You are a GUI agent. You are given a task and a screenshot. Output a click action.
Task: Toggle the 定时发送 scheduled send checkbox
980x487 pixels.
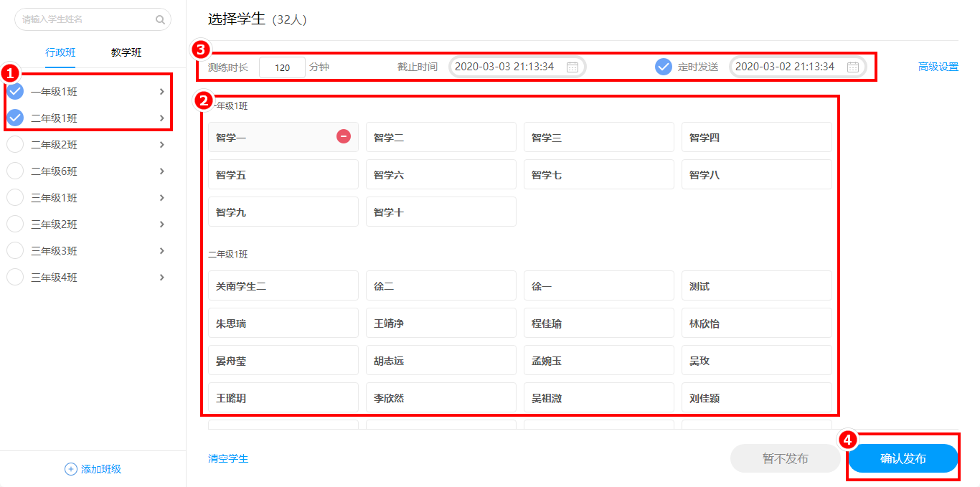(664, 67)
